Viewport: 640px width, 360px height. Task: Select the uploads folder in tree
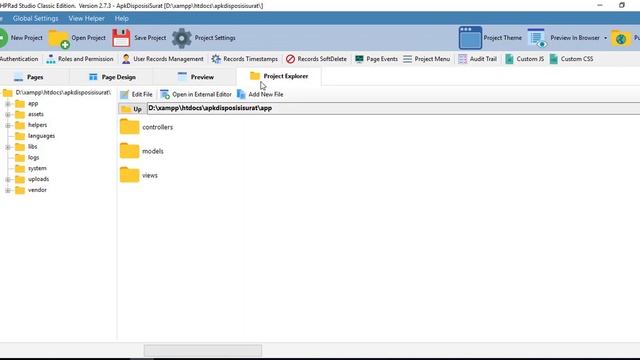[32, 179]
